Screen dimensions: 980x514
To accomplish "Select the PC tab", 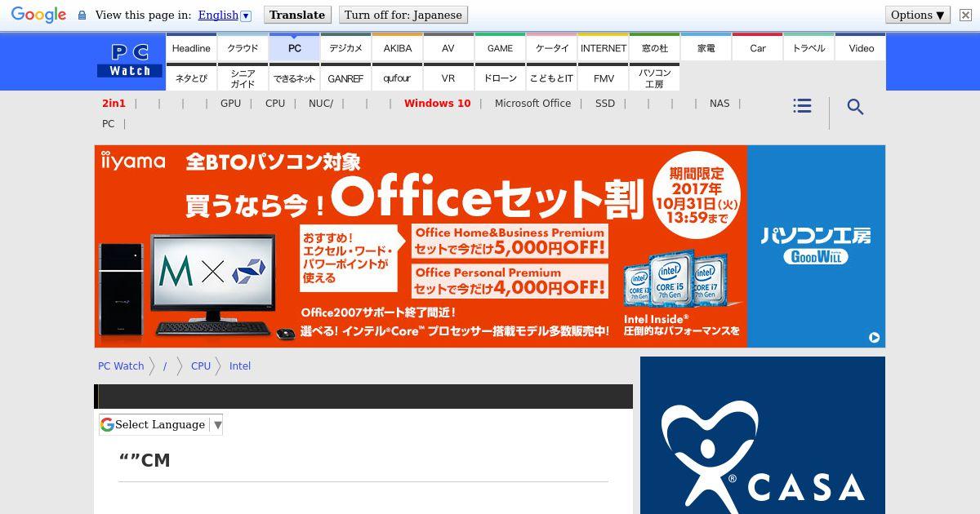I will coord(294,47).
